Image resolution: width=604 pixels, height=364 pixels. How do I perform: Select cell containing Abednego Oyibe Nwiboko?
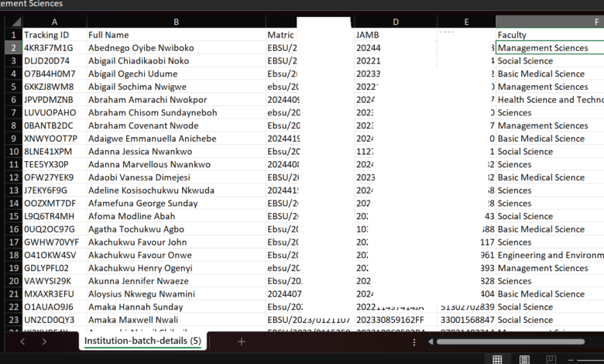pos(176,48)
